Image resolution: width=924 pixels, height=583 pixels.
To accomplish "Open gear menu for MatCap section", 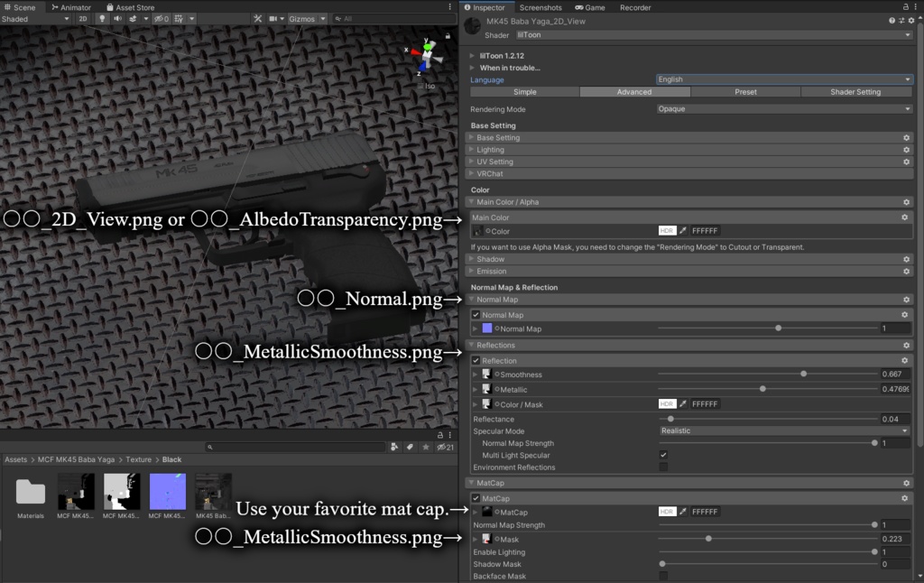I will click(x=906, y=484).
